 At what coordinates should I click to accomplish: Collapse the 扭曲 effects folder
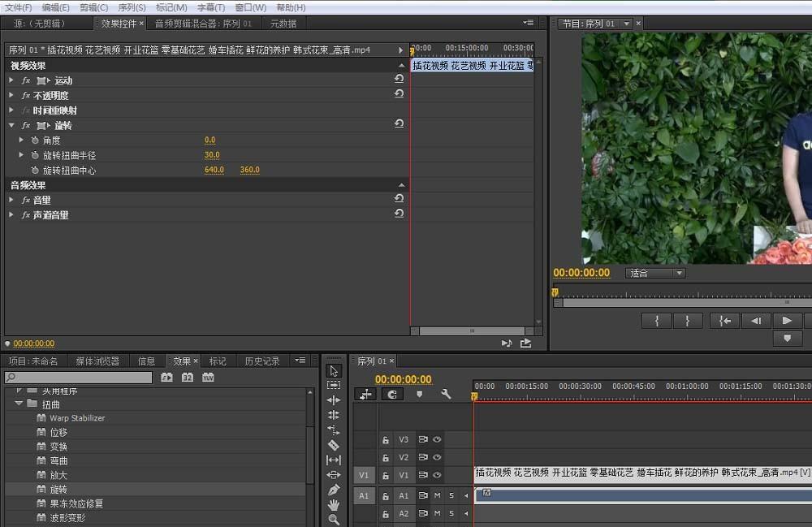(x=19, y=404)
